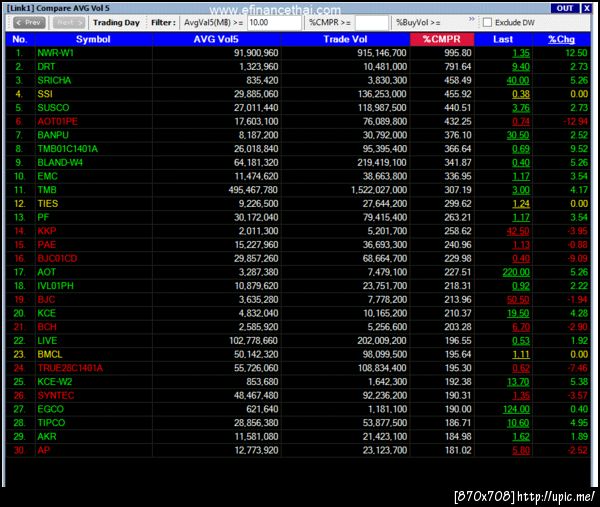
Task: Select the SSI symbol
Action: 45,94
